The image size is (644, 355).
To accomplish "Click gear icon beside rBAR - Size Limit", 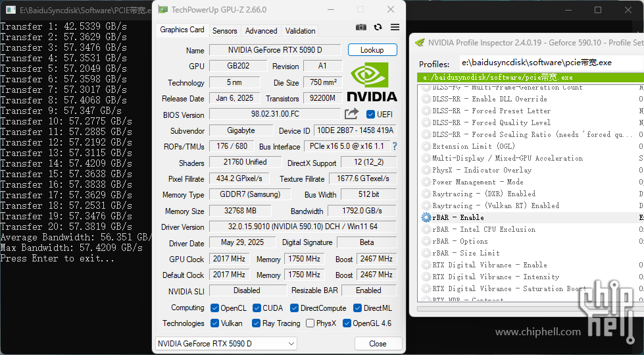I will tap(426, 253).
